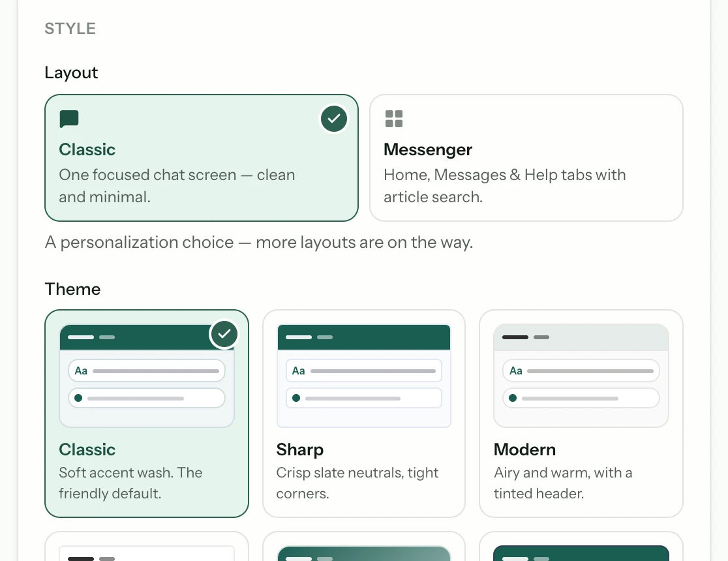Image resolution: width=728 pixels, height=561 pixels.
Task: Click the 'Messenger' title text
Action: (428, 149)
